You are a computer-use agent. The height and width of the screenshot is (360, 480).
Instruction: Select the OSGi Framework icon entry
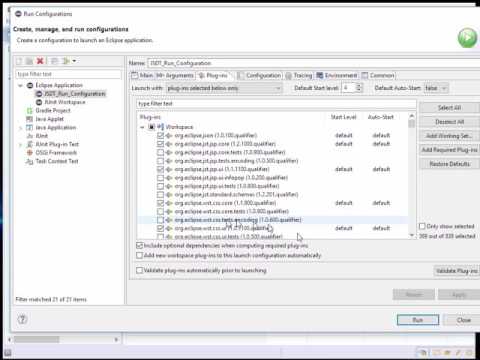pos(29,153)
